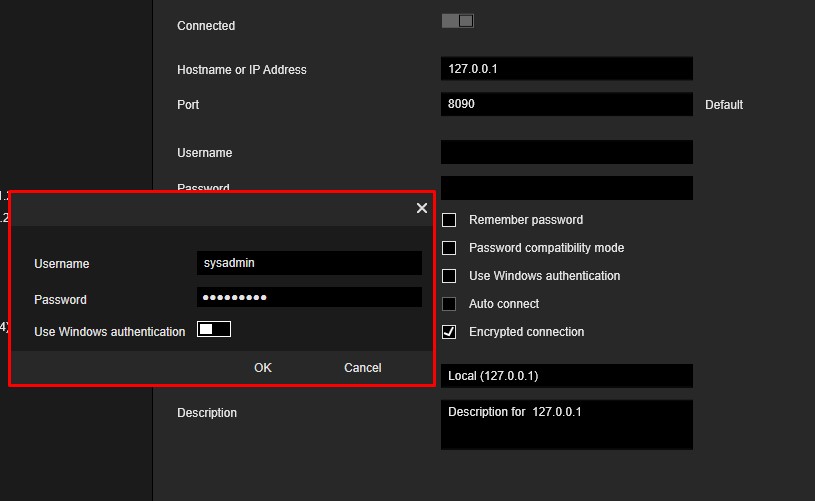Click the Port field showing 8090
Screen dimensions: 815x501
567,104
